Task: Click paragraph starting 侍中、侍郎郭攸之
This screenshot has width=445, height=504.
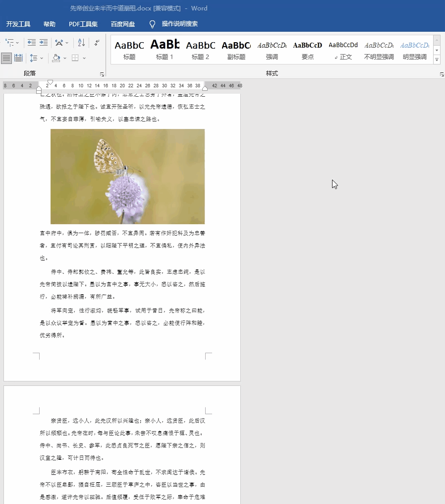Action: (122, 284)
